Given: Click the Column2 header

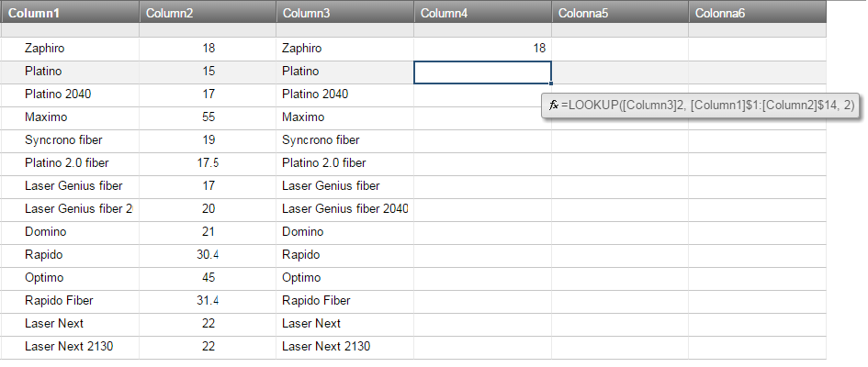Looking at the screenshot, I should [x=208, y=13].
